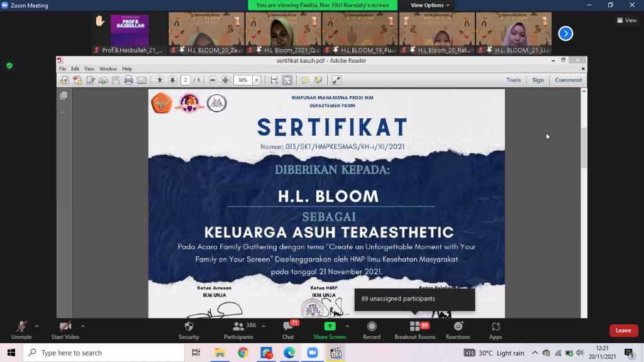Open the View menu in Adobe Reader

[x=90, y=69]
